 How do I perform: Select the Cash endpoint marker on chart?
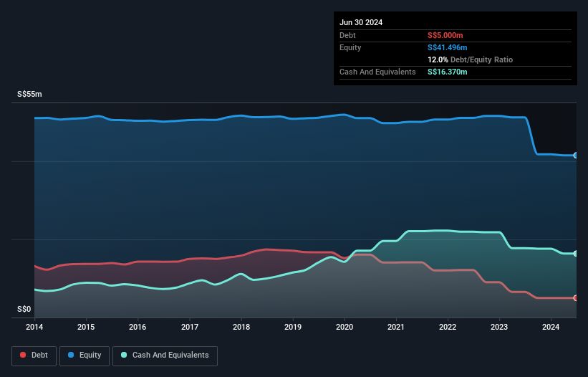(576, 254)
